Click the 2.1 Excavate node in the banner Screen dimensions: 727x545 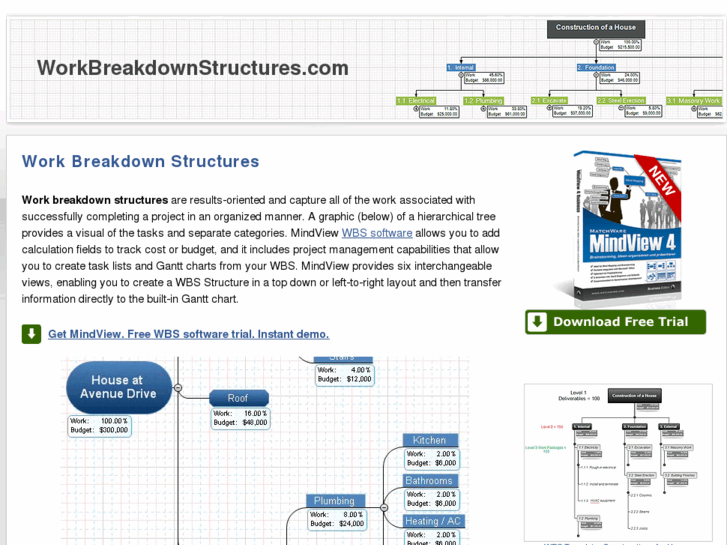549,101
